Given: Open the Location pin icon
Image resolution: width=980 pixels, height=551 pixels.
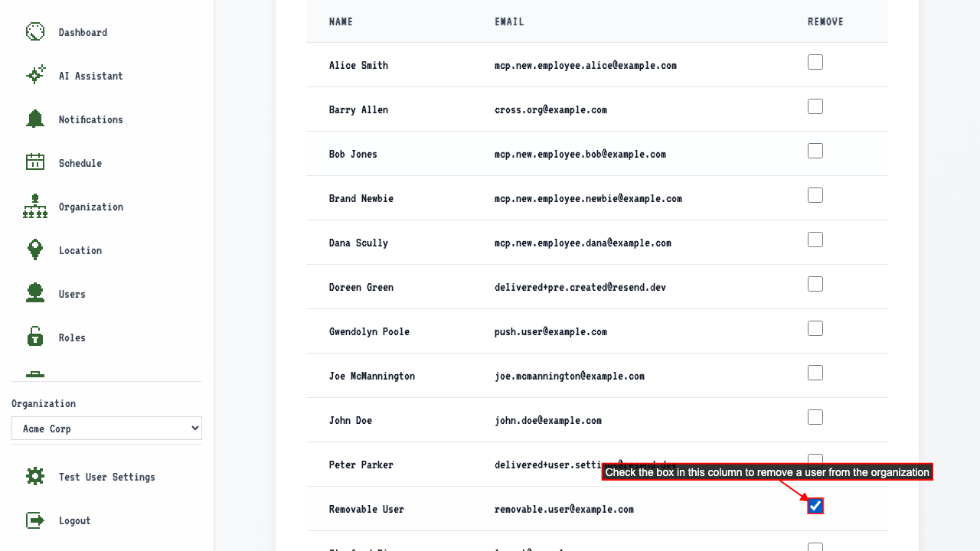Looking at the screenshot, I should pos(35,249).
